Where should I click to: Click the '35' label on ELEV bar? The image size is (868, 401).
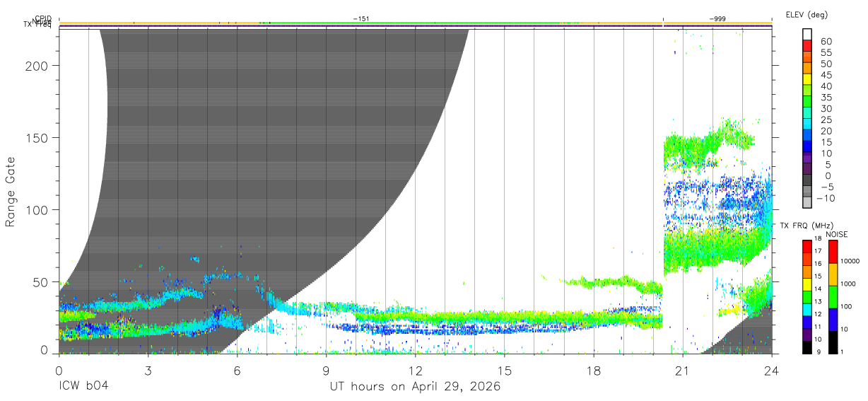[x=826, y=97]
